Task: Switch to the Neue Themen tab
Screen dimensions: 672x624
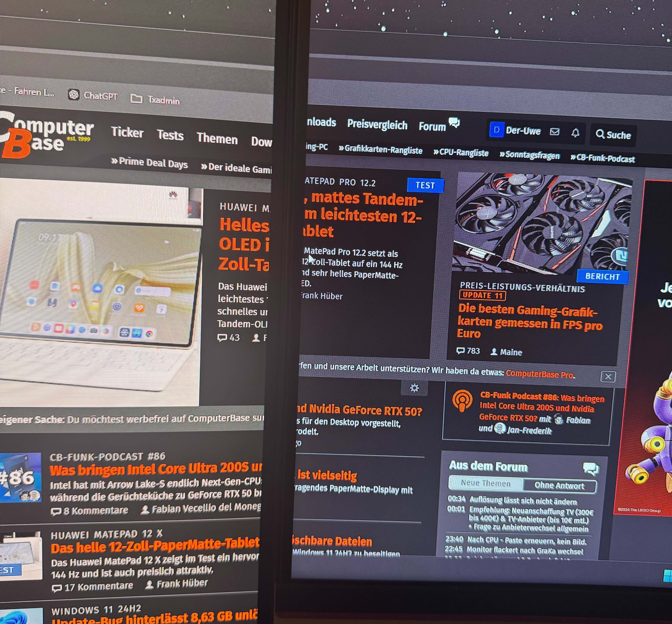Action: 485,483
